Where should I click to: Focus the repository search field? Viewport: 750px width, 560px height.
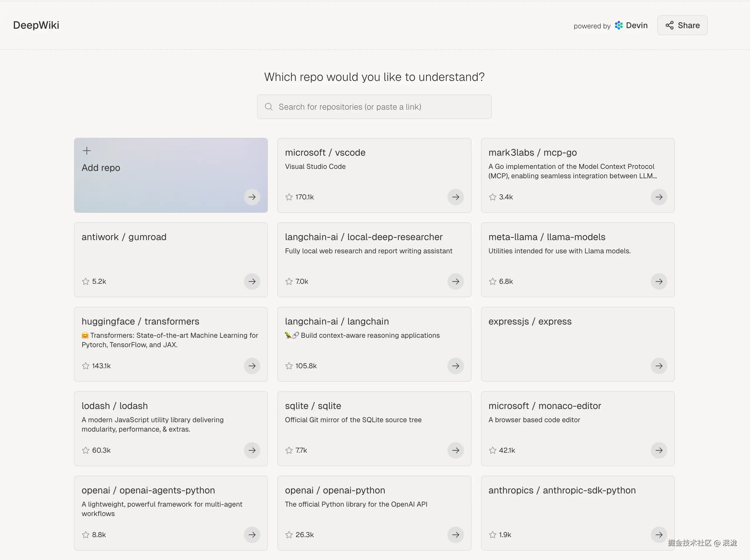pyautogui.click(x=374, y=107)
